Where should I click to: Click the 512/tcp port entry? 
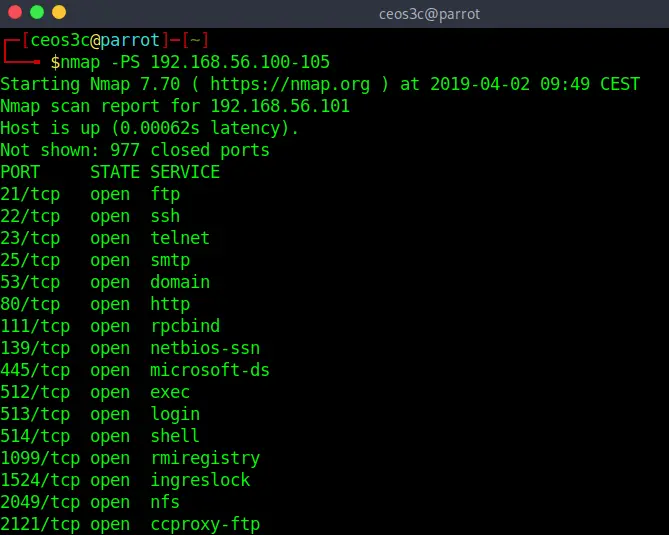[x=35, y=393]
